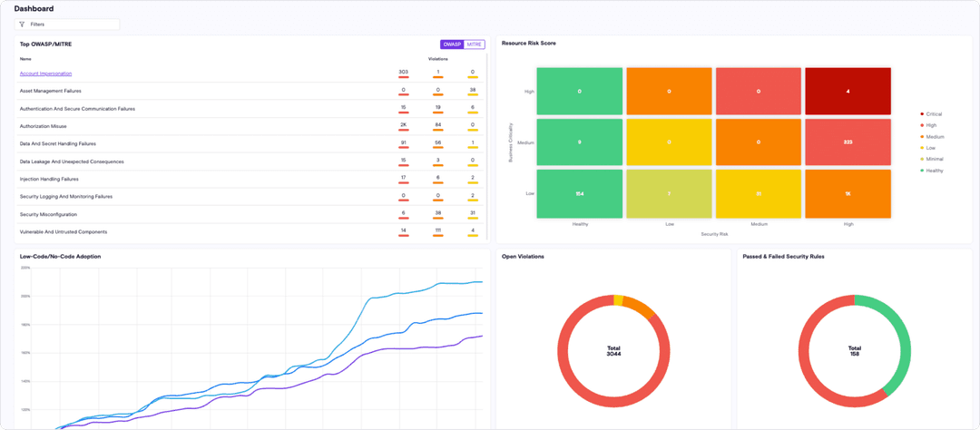Toggle the Healthy legend item
The height and width of the screenshot is (430, 980).
[x=933, y=171]
